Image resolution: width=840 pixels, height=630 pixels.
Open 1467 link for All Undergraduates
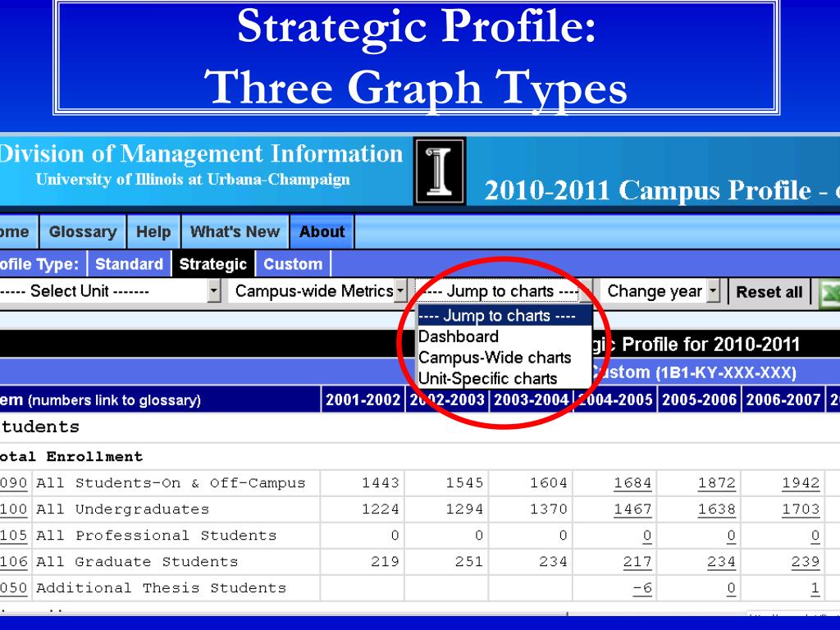[632, 509]
